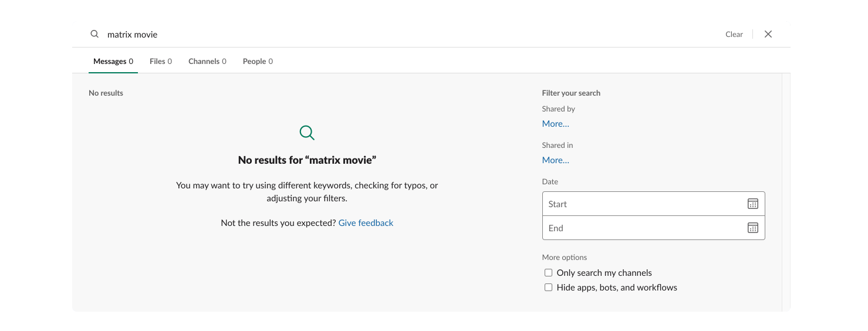Click the Start date input field

654,204
